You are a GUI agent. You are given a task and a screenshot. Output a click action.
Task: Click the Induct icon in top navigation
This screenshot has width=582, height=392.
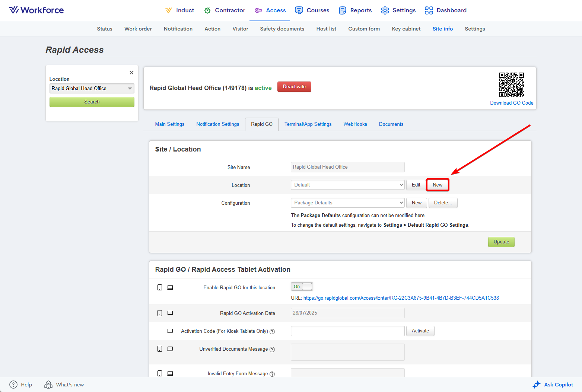coord(169,10)
